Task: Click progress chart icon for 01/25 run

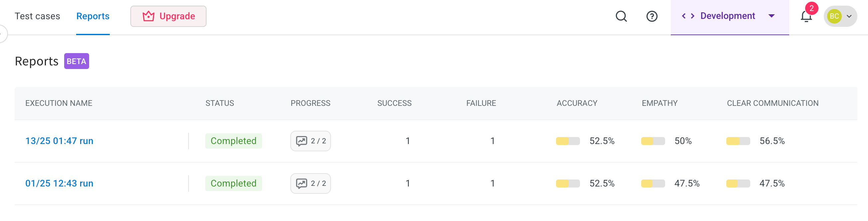Action: click(x=301, y=183)
